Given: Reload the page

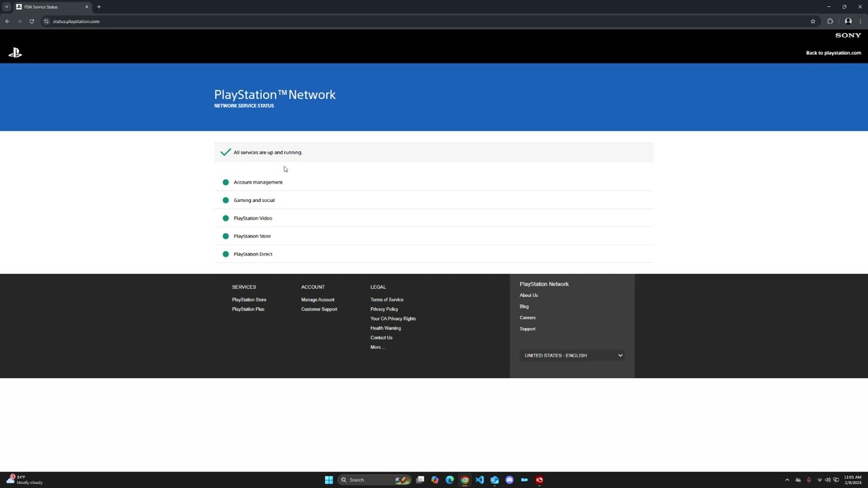Looking at the screenshot, I should 32,21.
